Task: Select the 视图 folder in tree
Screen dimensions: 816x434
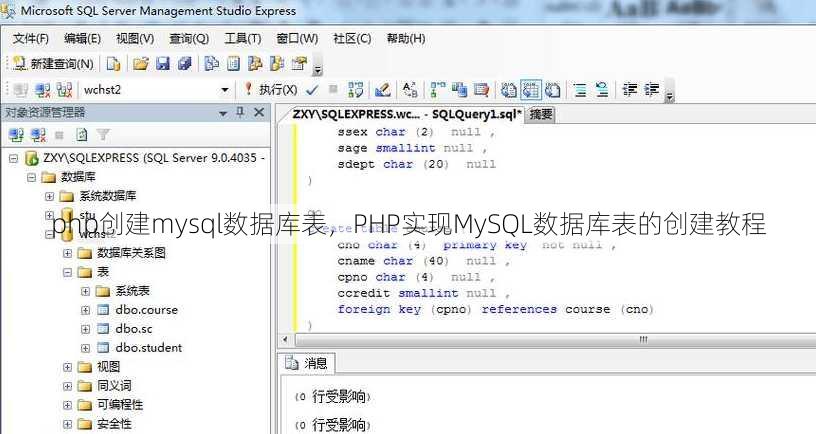Action: (108, 367)
